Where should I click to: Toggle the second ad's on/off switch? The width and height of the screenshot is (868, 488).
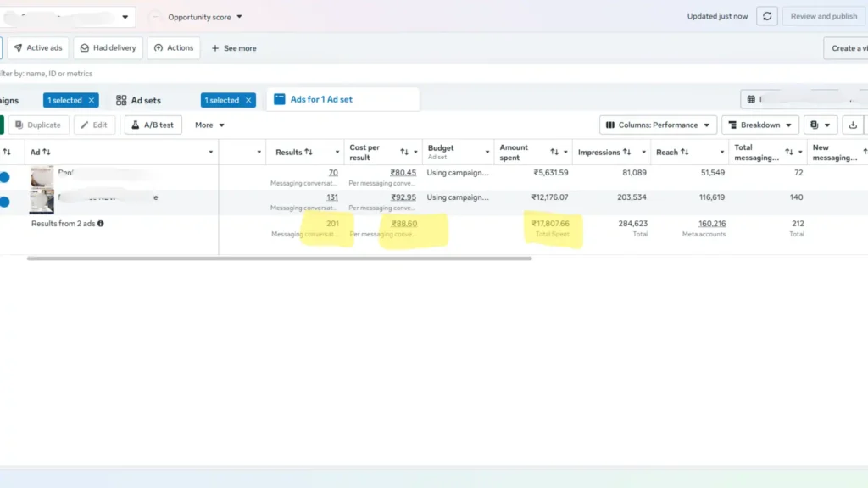(x=4, y=202)
